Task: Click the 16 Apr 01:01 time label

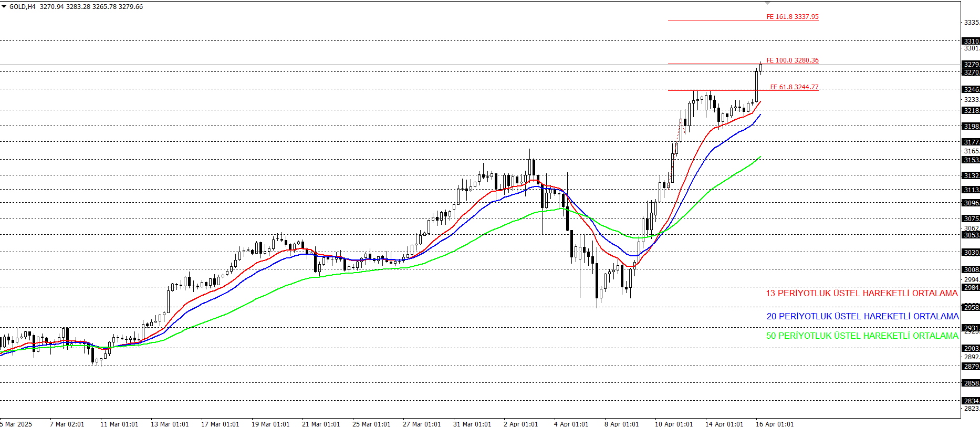Action: click(x=775, y=424)
